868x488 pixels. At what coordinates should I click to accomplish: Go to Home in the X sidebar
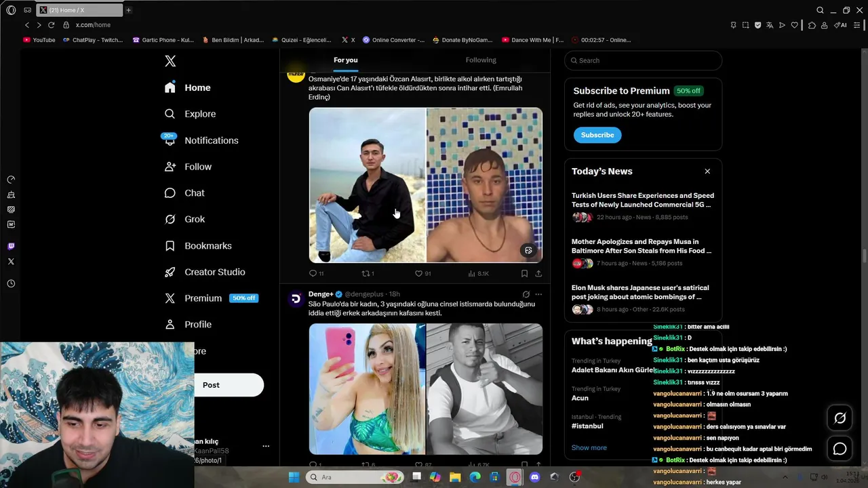tap(188, 87)
